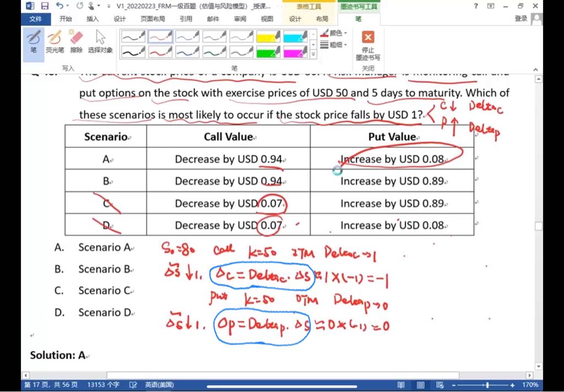Image resolution: width=564 pixels, height=392 pixels.
Task: Expand the pen styles gallery more arrow
Action: [x=313, y=55]
